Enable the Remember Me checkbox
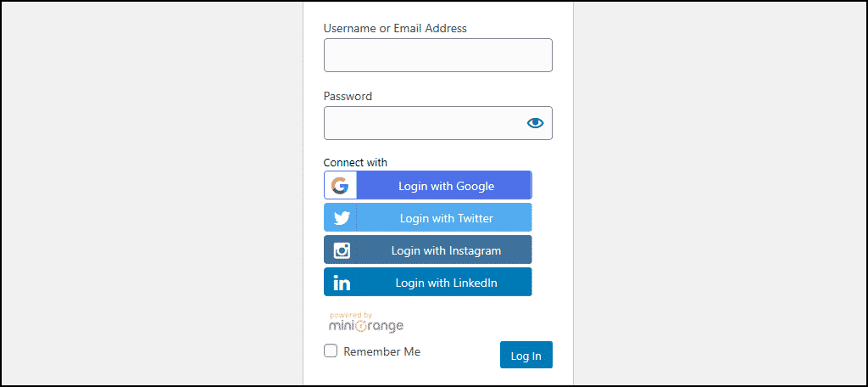The width and height of the screenshot is (868, 387). click(x=331, y=351)
